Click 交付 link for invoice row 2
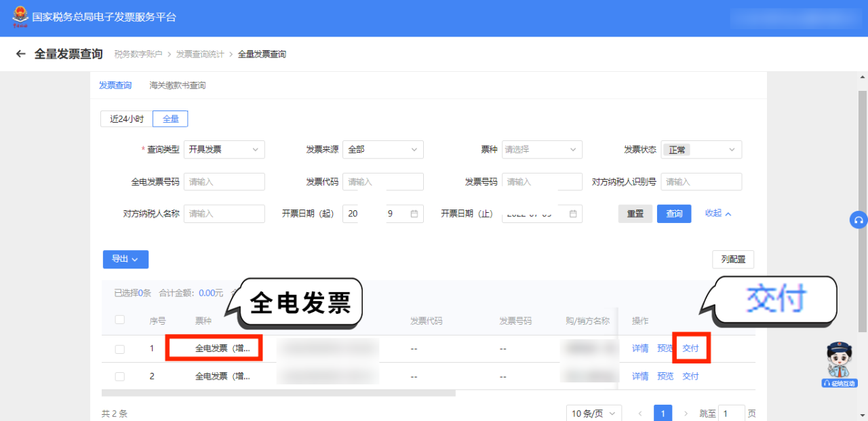 (690, 376)
